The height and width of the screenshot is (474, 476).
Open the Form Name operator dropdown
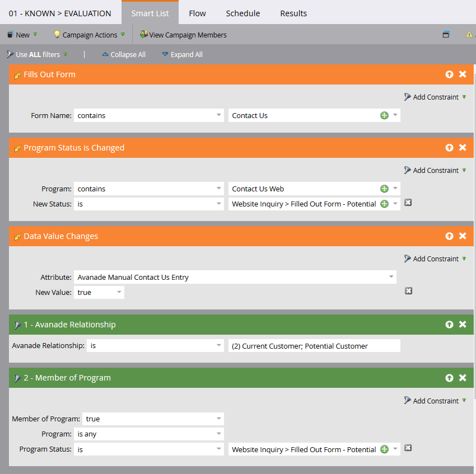click(149, 115)
